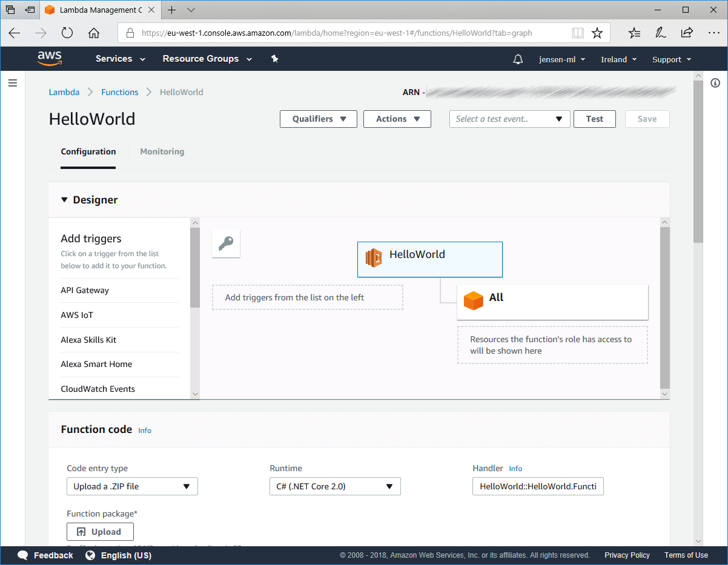Open the Qualifiers dropdown

click(x=319, y=119)
